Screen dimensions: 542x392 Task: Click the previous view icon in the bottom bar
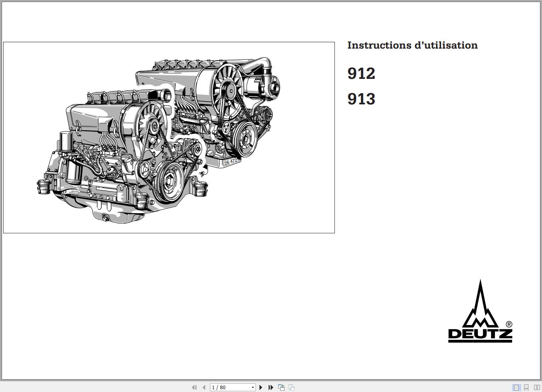(x=281, y=387)
